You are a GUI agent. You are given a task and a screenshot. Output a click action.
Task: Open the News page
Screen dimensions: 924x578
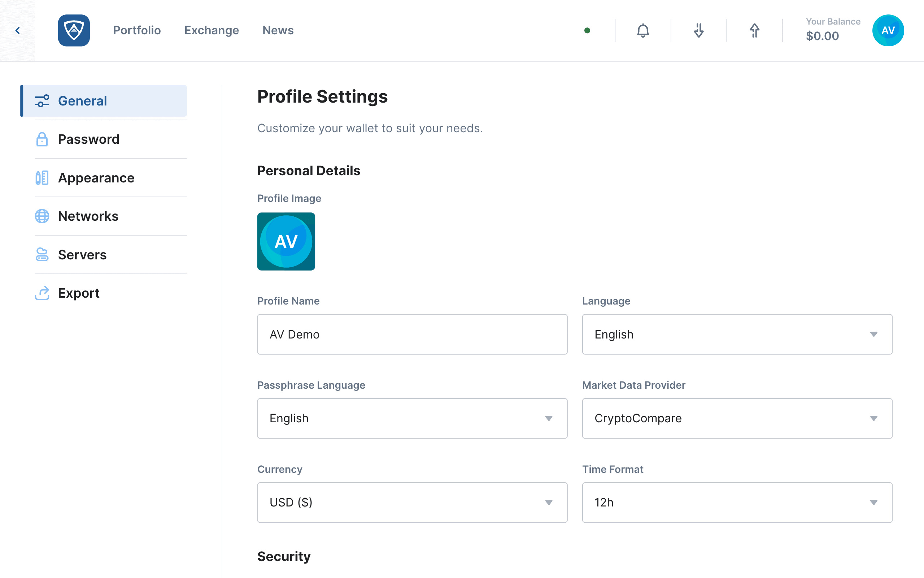[x=278, y=31]
